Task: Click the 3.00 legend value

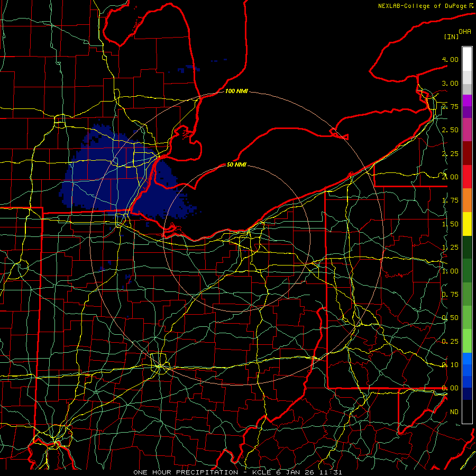Action: click(x=450, y=83)
